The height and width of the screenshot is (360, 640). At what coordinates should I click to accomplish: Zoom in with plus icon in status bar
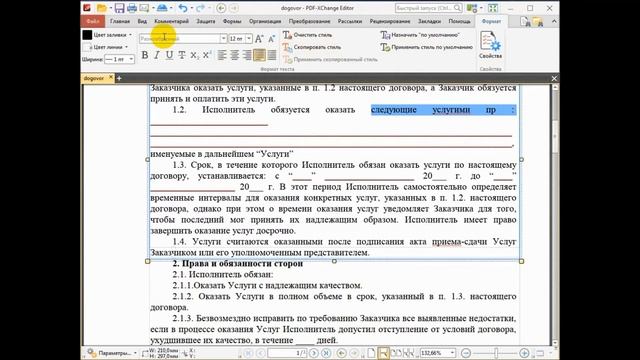(524, 353)
